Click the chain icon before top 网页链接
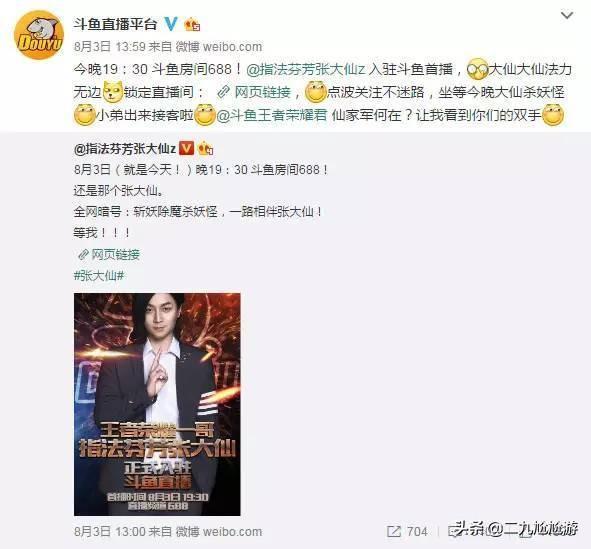591x549 pixels. pos(224,92)
